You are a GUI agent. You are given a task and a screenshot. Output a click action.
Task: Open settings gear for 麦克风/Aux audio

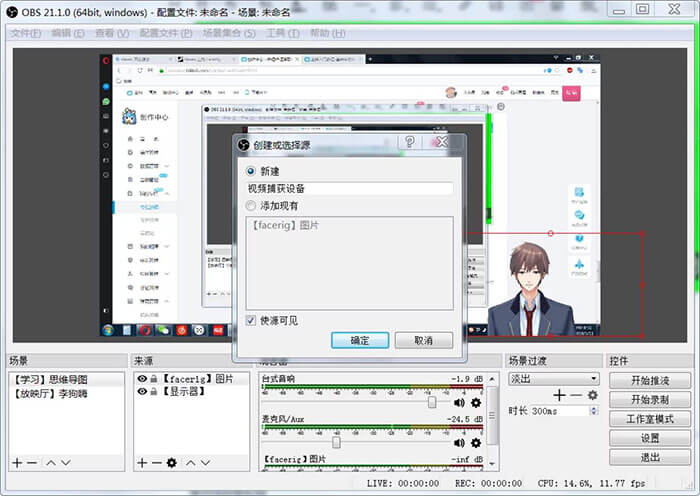[x=476, y=443]
